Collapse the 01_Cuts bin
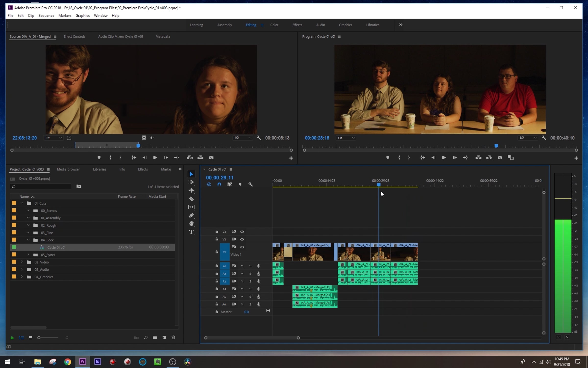Viewport: 588px width, 368px height. pos(22,203)
